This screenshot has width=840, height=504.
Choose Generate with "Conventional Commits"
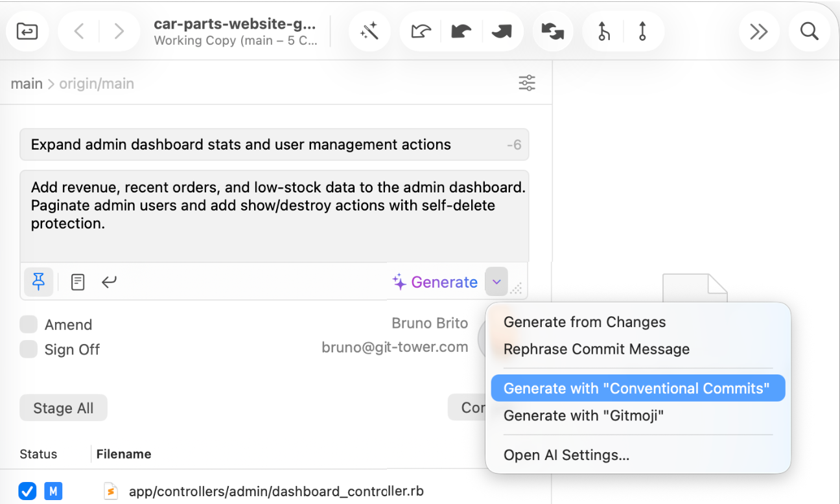pyautogui.click(x=637, y=388)
